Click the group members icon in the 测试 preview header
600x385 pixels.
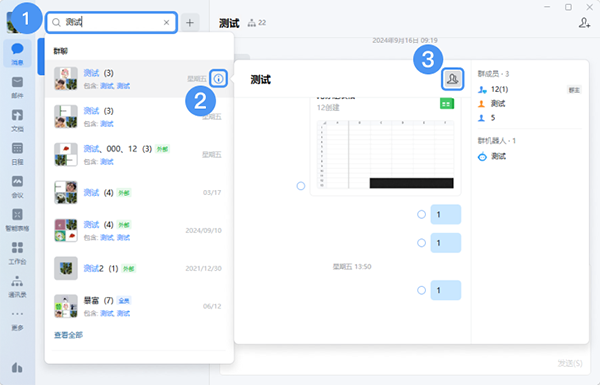tap(453, 79)
